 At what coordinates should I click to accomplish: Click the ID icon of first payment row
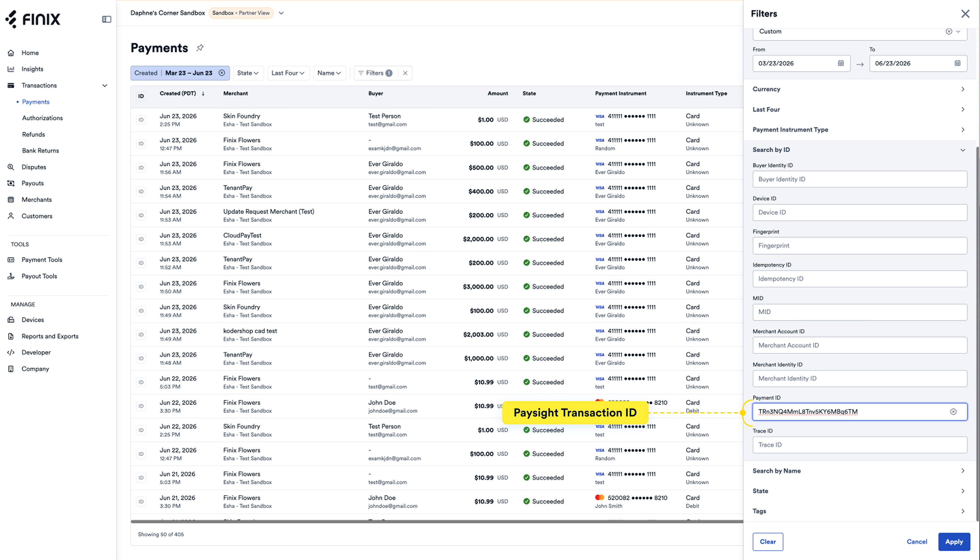pyautogui.click(x=141, y=120)
